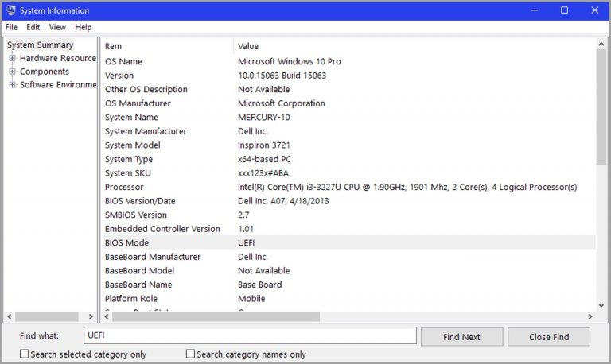Expand the Hardware Resources tree node

13,58
